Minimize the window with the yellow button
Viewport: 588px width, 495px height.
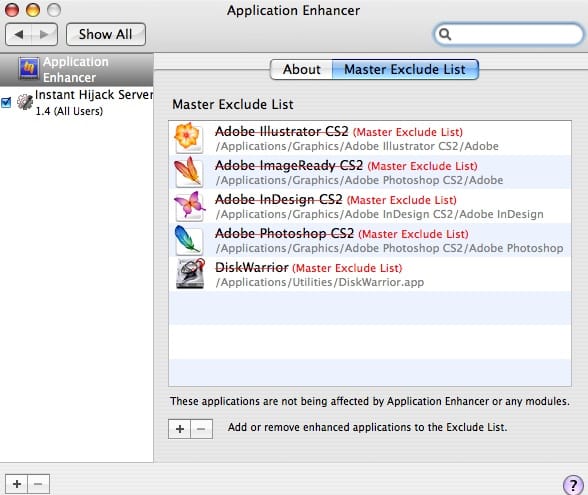[33, 10]
